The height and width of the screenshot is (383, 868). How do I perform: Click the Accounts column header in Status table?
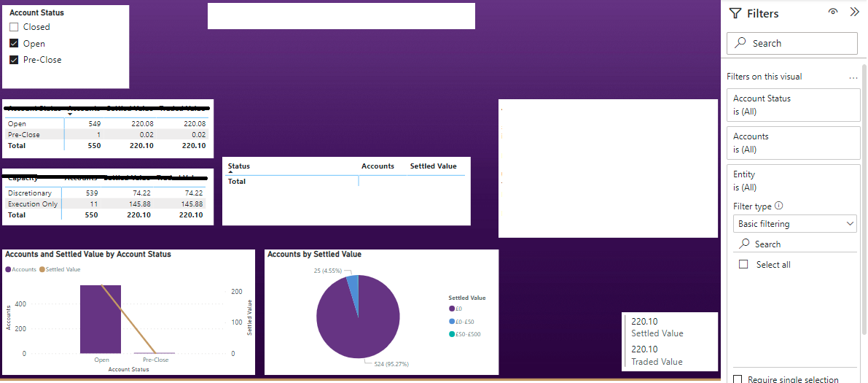click(378, 166)
